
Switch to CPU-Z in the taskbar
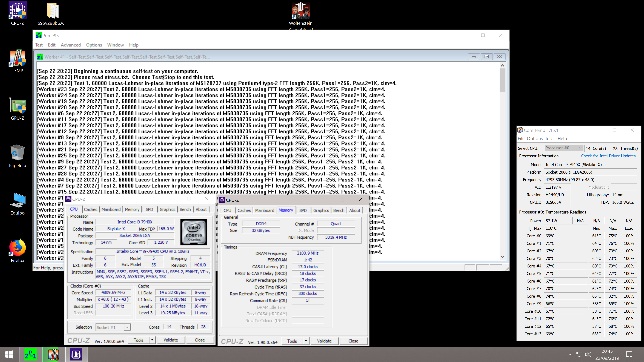[x=76, y=354]
